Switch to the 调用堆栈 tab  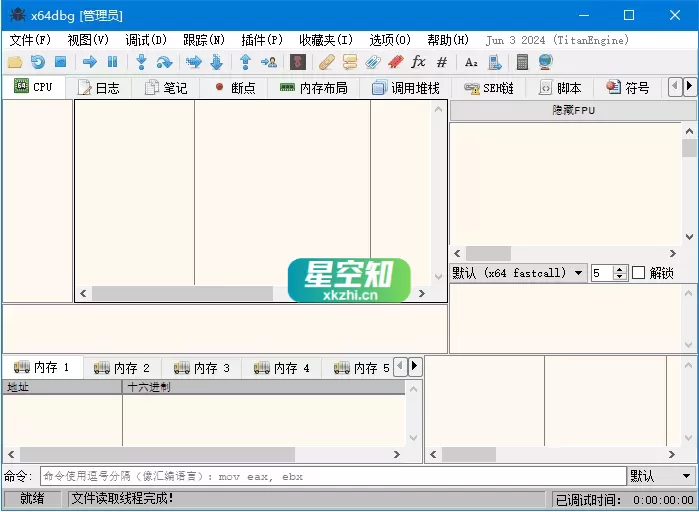406,88
